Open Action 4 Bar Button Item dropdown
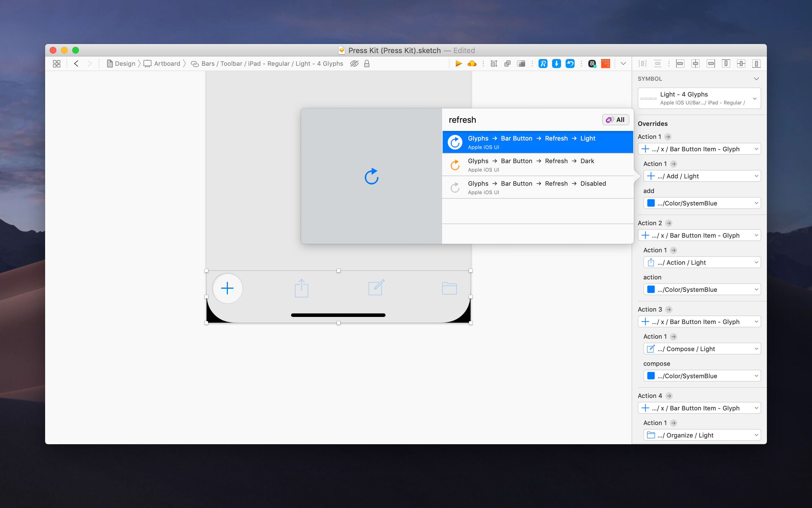812x508 pixels. (699, 408)
